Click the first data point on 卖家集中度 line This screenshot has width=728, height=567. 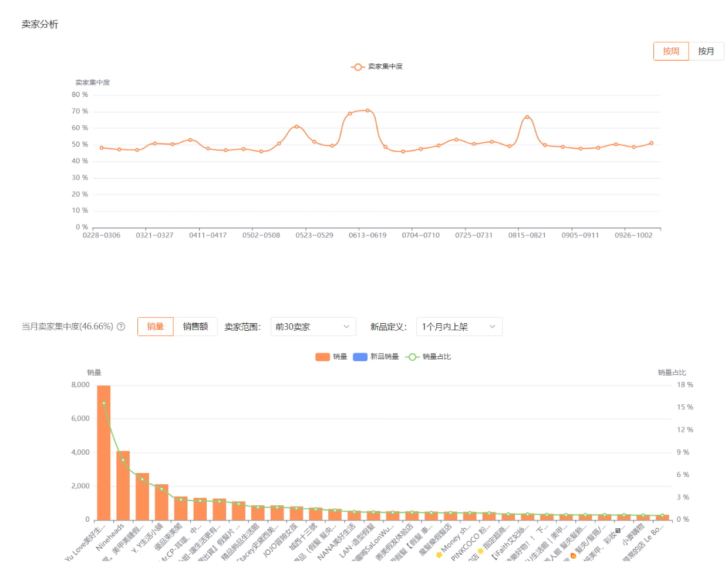coord(102,148)
